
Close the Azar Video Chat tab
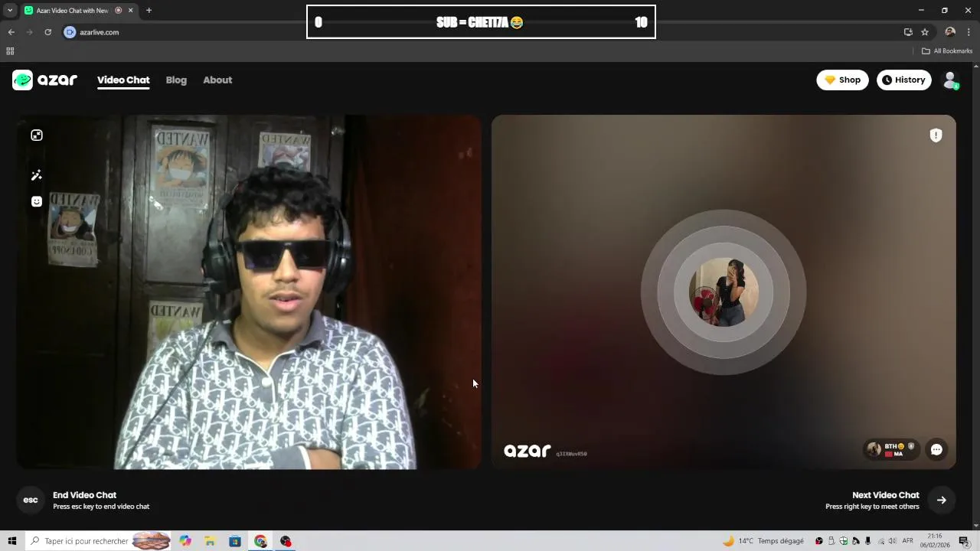[131, 10]
